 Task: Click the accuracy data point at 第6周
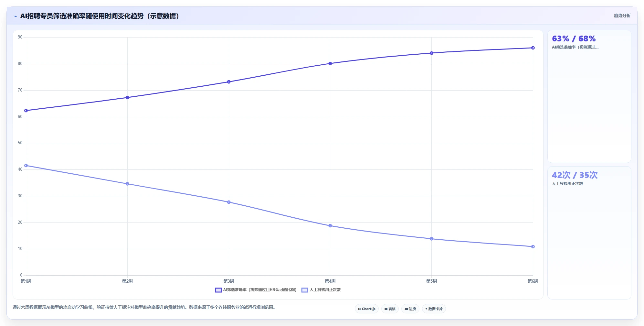[533, 48]
